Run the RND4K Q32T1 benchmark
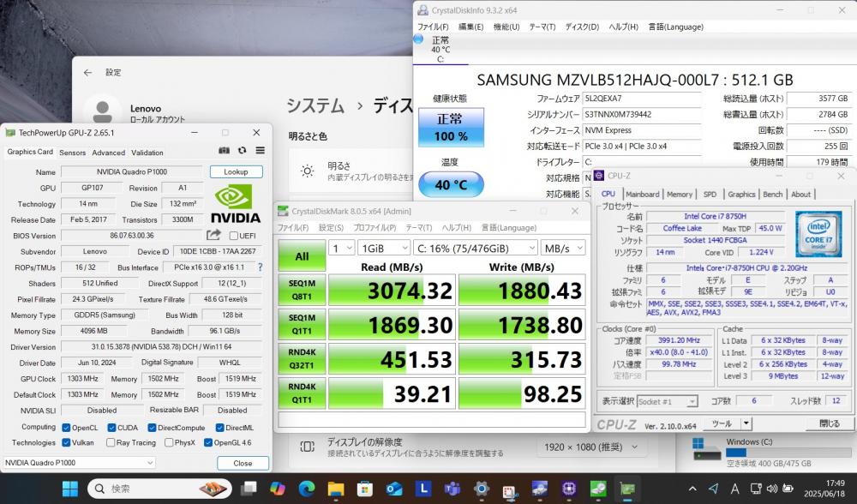Image resolution: width=857 pixels, height=504 pixels. pyautogui.click(x=302, y=358)
